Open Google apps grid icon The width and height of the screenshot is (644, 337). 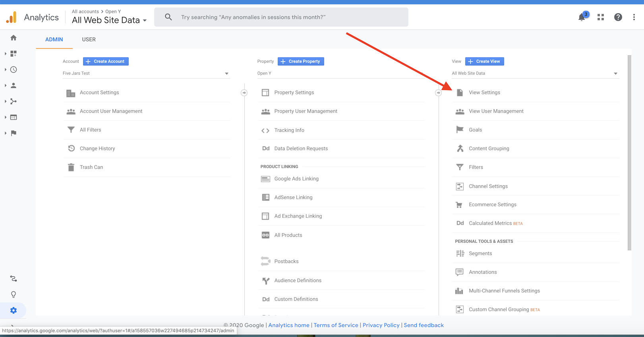601,17
